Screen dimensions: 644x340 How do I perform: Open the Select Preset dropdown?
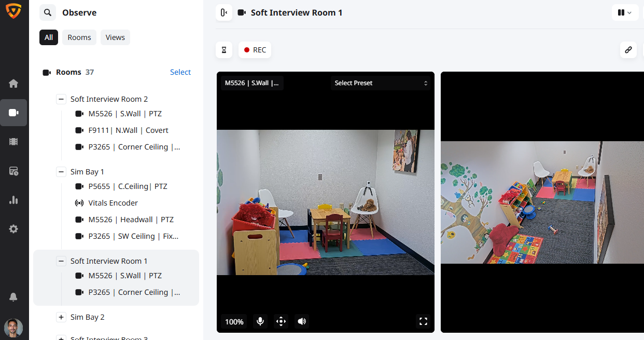(381, 83)
